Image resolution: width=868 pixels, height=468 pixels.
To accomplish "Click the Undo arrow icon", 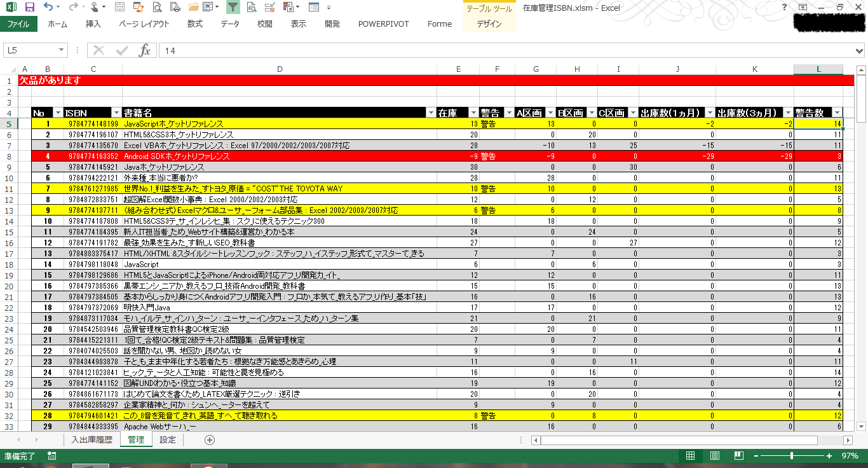I will tap(48, 8).
